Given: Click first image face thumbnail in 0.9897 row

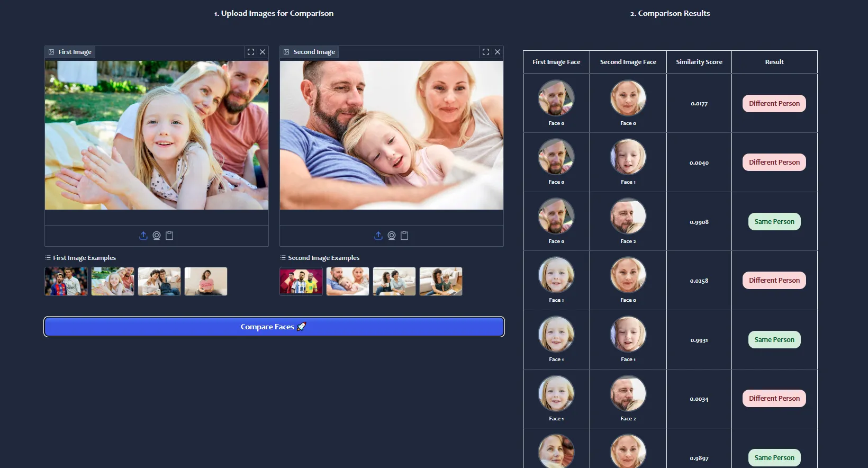Looking at the screenshot, I should tap(556, 451).
